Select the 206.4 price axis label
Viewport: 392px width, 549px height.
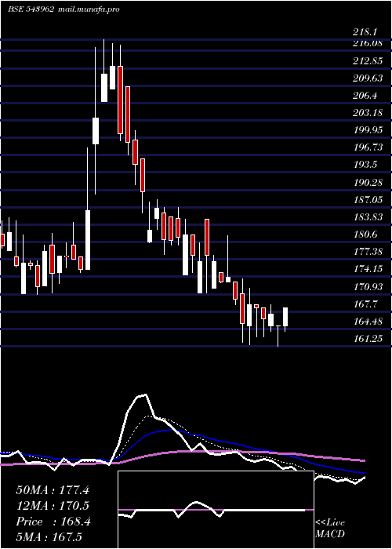[x=365, y=96]
